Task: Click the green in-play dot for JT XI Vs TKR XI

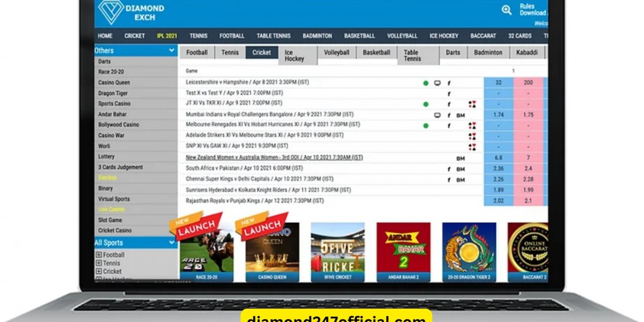Action: (426, 104)
